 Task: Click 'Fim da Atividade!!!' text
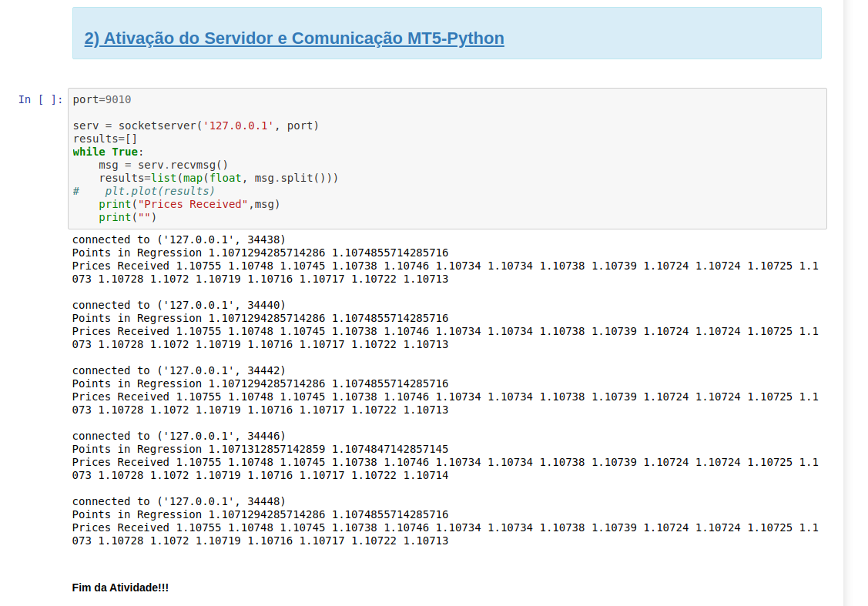pyautogui.click(x=120, y=588)
